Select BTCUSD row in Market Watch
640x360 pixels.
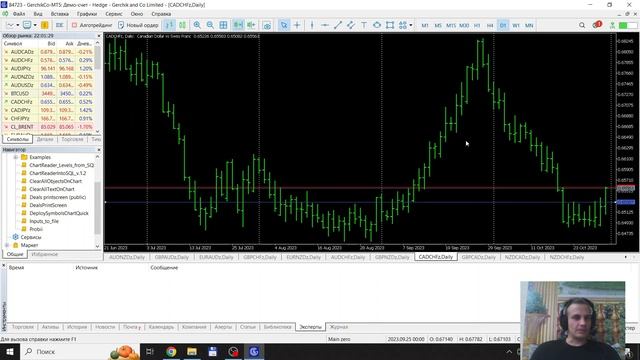[48, 93]
